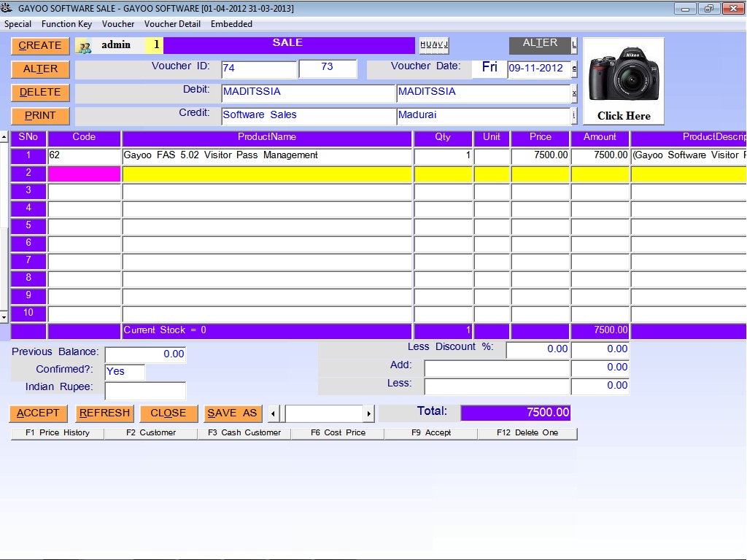
Task: Click the SAVE AS button
Action: (x=233, y=413)
